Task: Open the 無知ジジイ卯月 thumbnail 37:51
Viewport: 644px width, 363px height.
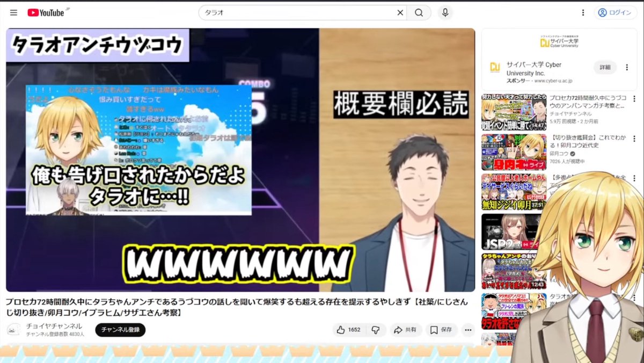Action: pos(514,191)
